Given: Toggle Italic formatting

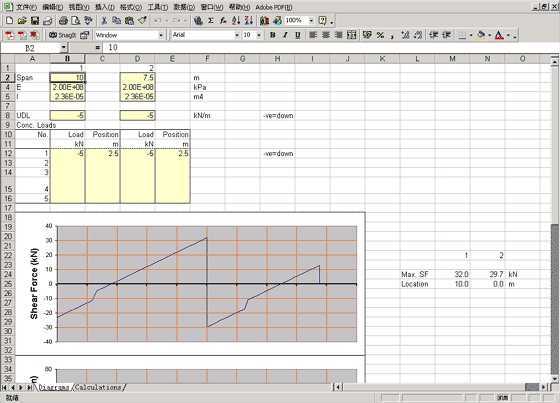Looking at the screenshot, I should pyautogui.click(x=285, y=35).
